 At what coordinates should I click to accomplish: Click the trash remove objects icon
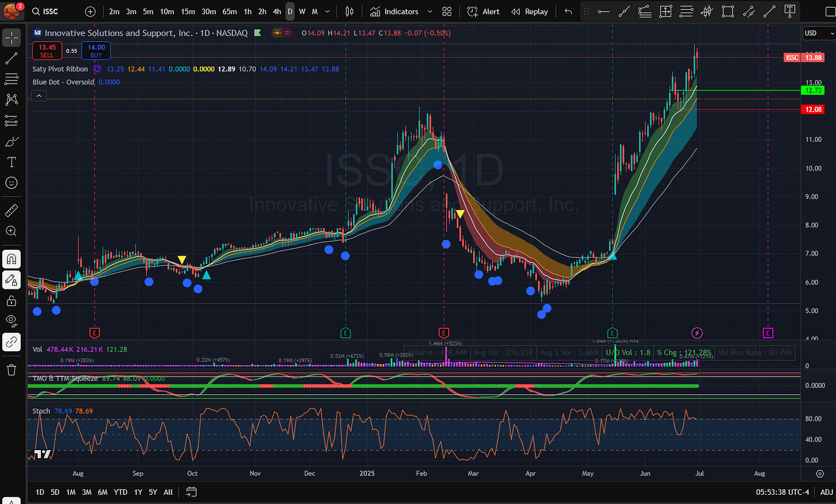click(x=11, y=370)
